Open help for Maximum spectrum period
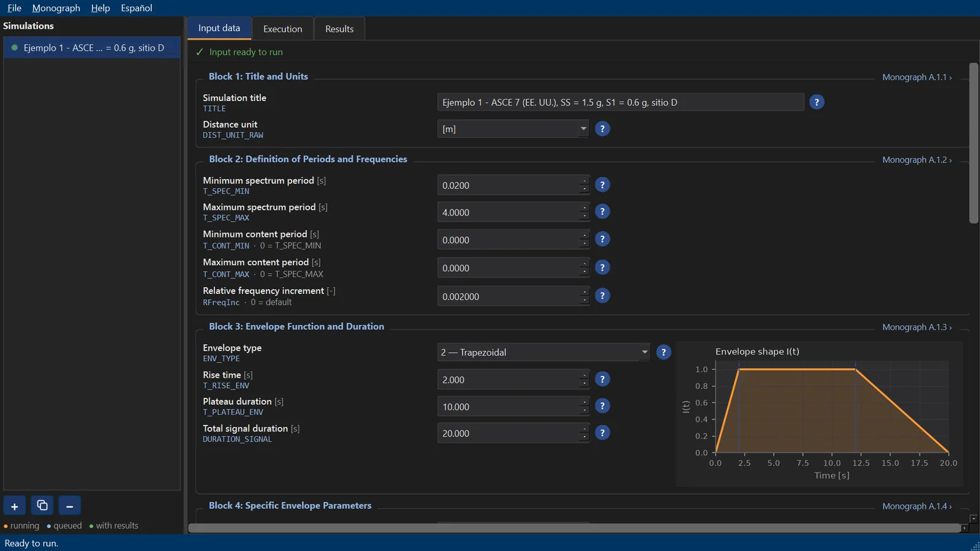Image resolution: width=980 pixels, height=551 pixels. click(602, 212)
